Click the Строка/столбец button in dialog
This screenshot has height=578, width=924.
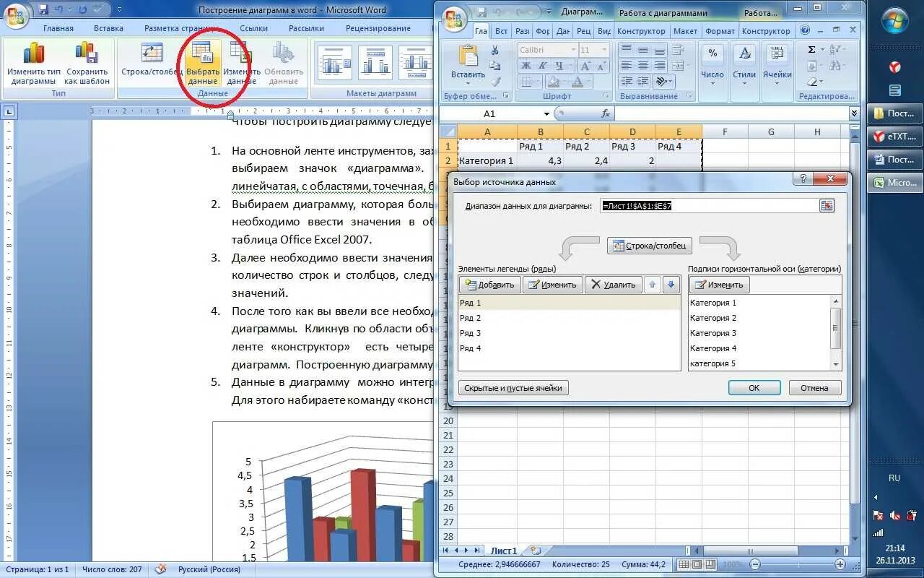(650, 246)
